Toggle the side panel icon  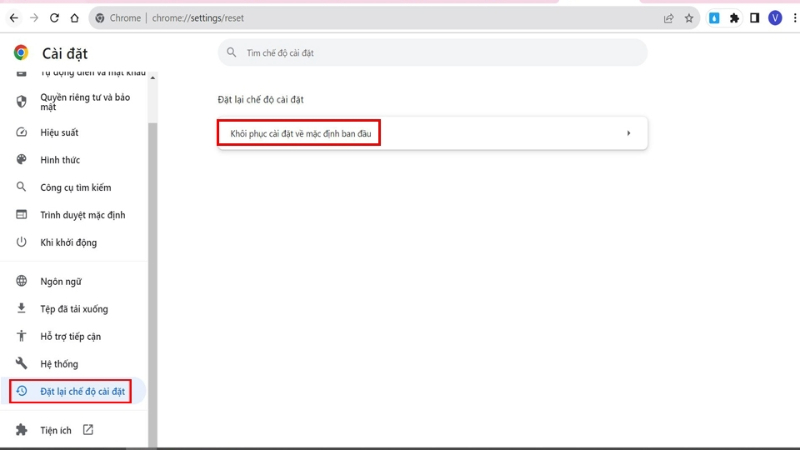[755, 18]
